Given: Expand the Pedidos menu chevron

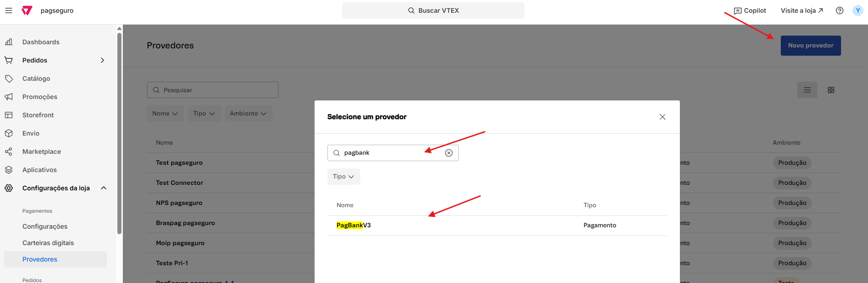Looking at the screenshot, I should [102, 60].
